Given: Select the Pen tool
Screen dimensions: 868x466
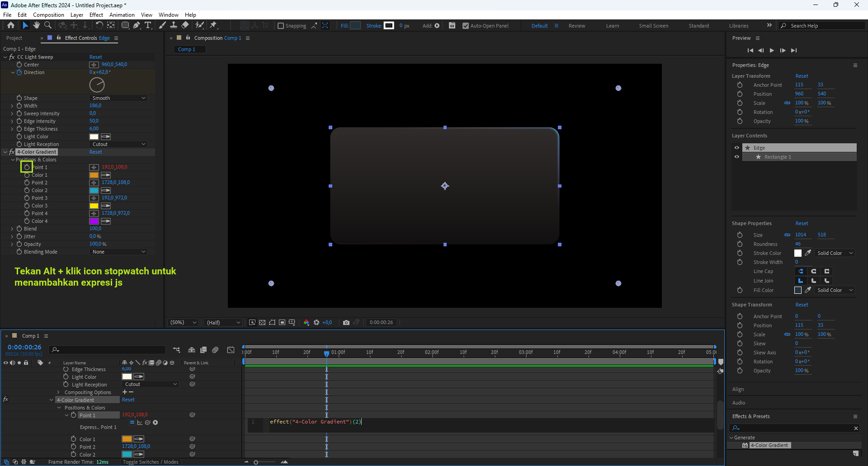Looking at the screenshot, I should [x=137, y=25].
